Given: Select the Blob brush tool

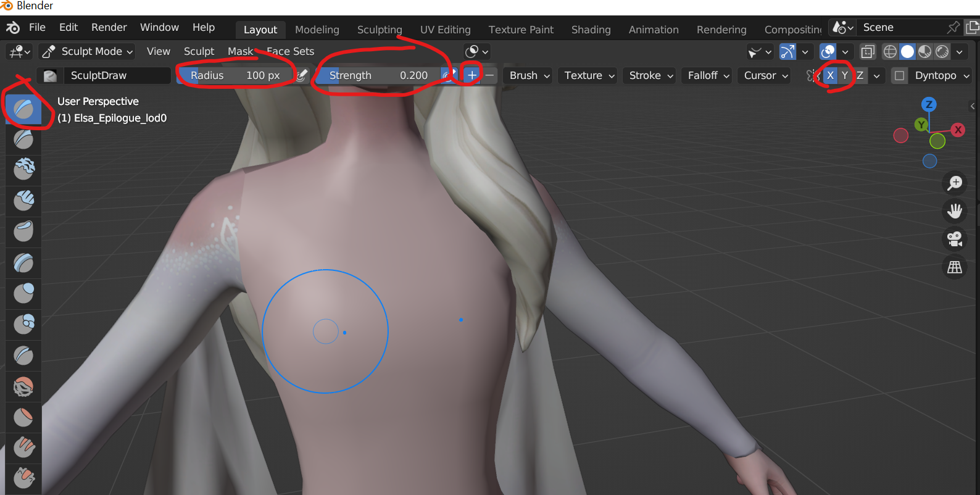Looking at the screenshot, I should click(x=23, y=325).
